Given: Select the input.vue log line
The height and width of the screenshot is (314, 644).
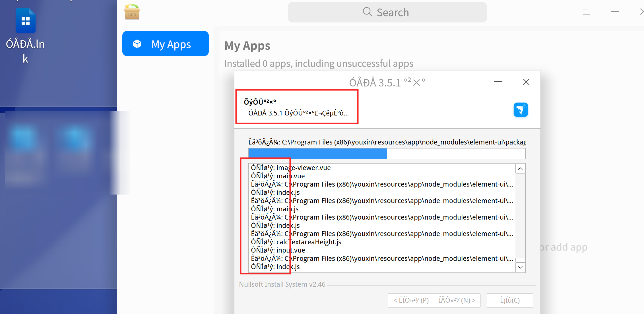Looking at the screenshot, I should click(278, 250).
